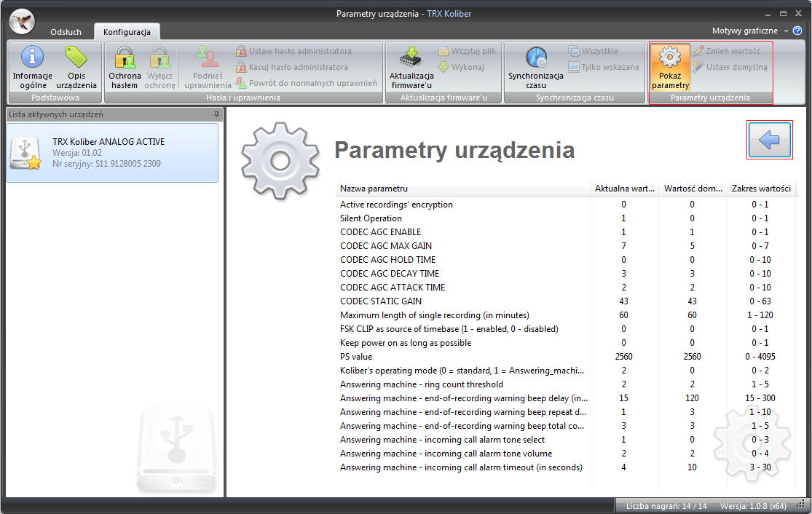
Task: Select CODEC AGC ENABLE row
Action: (566, 232)
